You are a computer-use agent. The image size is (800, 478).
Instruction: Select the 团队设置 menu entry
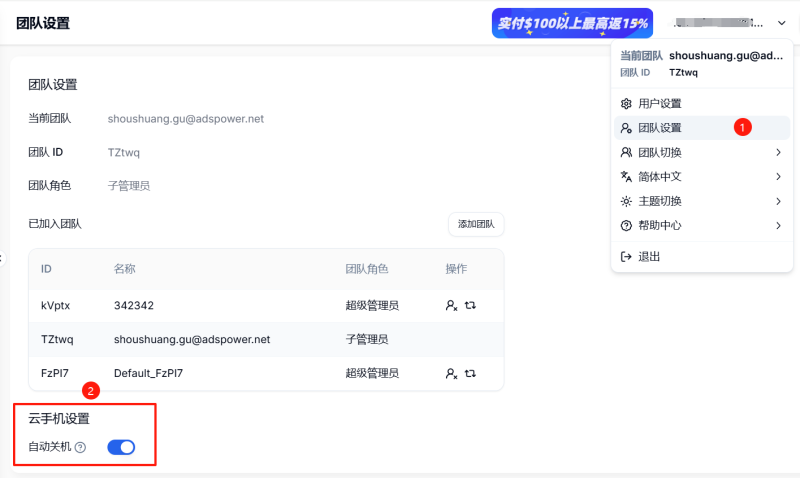702,128
